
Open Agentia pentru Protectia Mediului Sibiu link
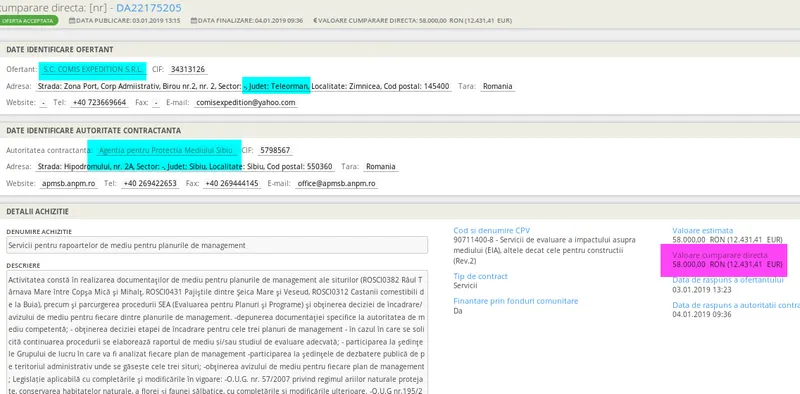point(165,151)
